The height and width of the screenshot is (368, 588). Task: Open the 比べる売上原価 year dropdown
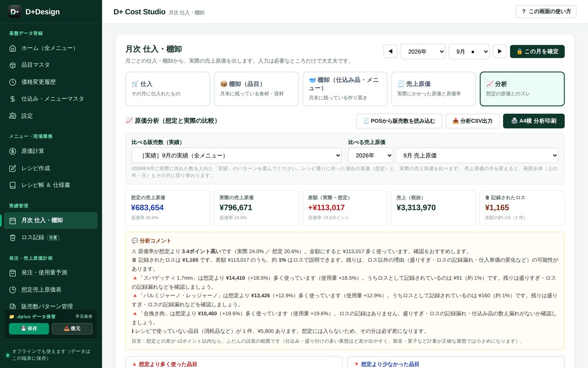click(371, 155)
